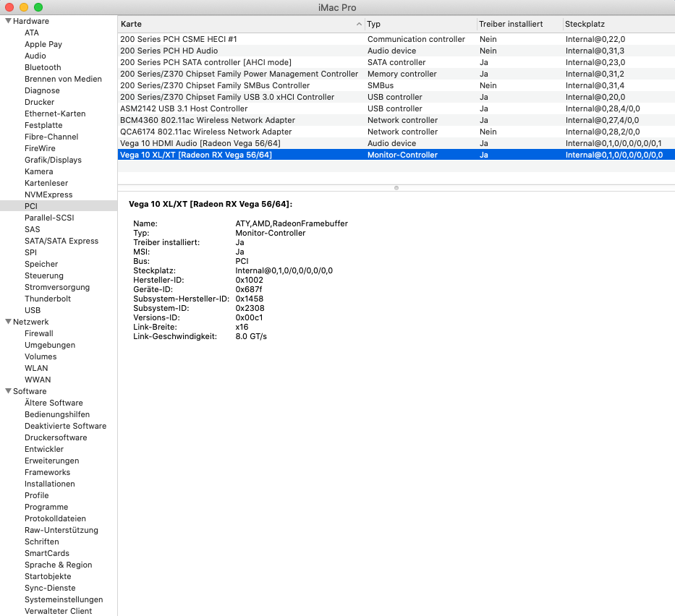This screenshot has width=675, height=616.
Task: Select the Vega 10 XL/XT row
Action: (x=396, y=155)
